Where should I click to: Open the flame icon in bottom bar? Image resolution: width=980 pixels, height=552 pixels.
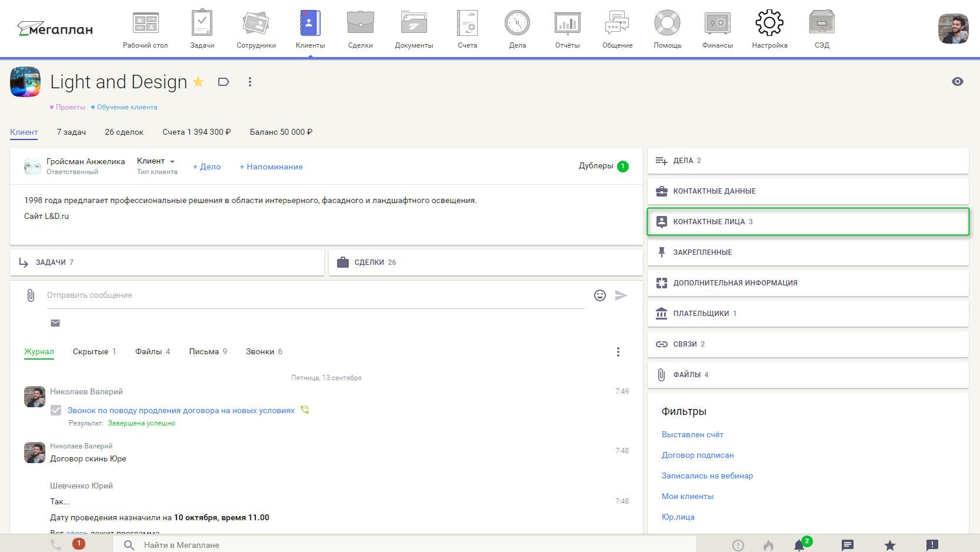pos(768,545)
